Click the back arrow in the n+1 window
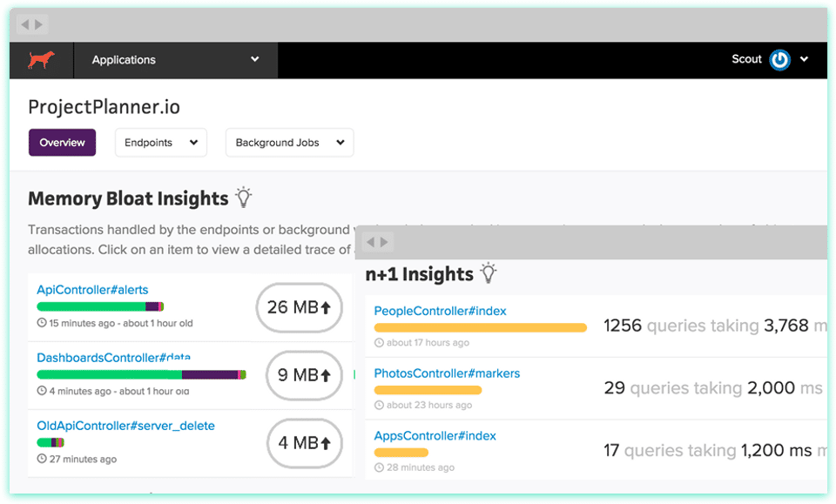This screenshot has width=836, height=504. click(x=370, y=242)
